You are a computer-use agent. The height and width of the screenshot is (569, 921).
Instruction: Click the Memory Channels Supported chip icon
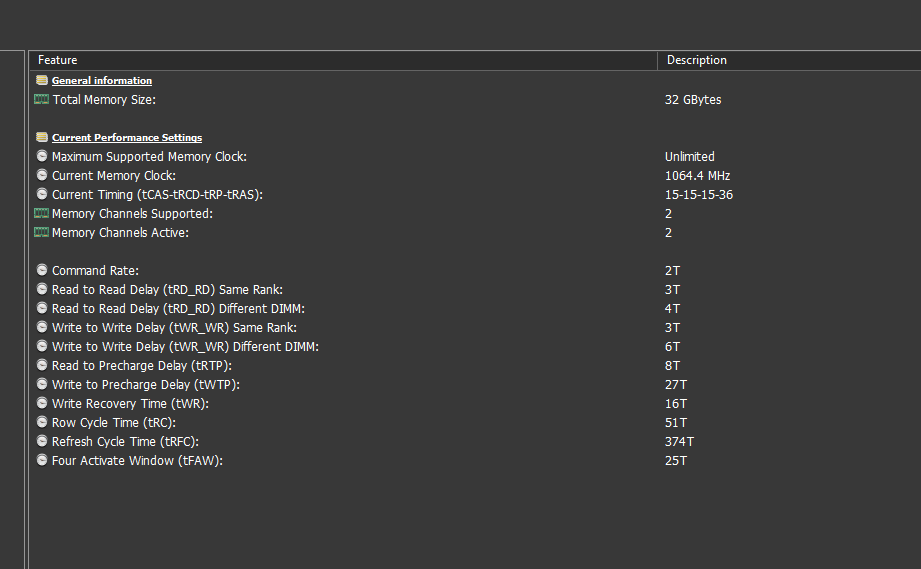coord(42,214)
